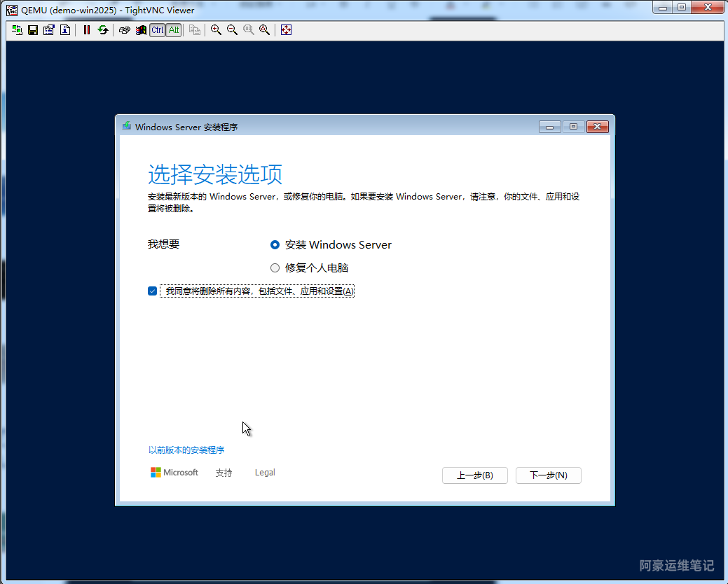Click the '上一步(B)' button
This screenshot has width=728, height=584.
tap(474, 475)
